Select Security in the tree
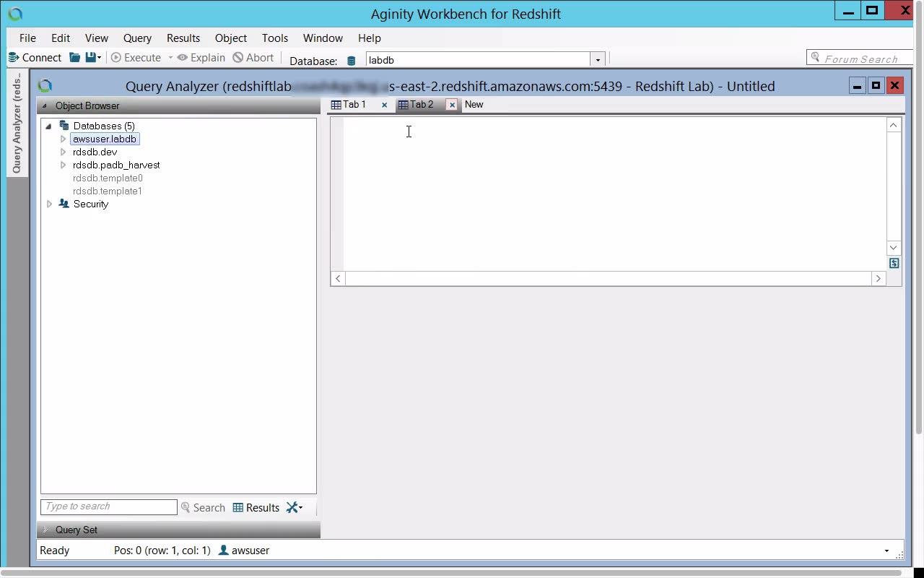The image size is (924, 578). pyautogui.click(x=91, y=204)
